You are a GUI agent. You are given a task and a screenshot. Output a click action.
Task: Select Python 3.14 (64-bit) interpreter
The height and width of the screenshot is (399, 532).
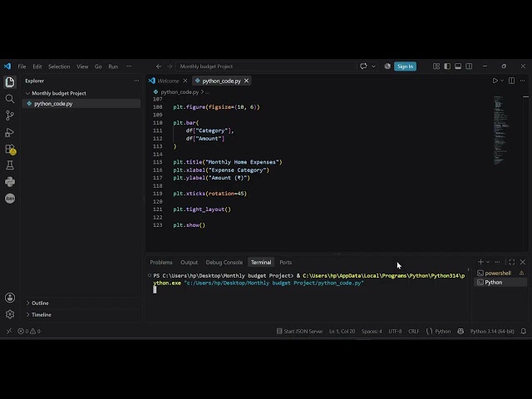492,331
